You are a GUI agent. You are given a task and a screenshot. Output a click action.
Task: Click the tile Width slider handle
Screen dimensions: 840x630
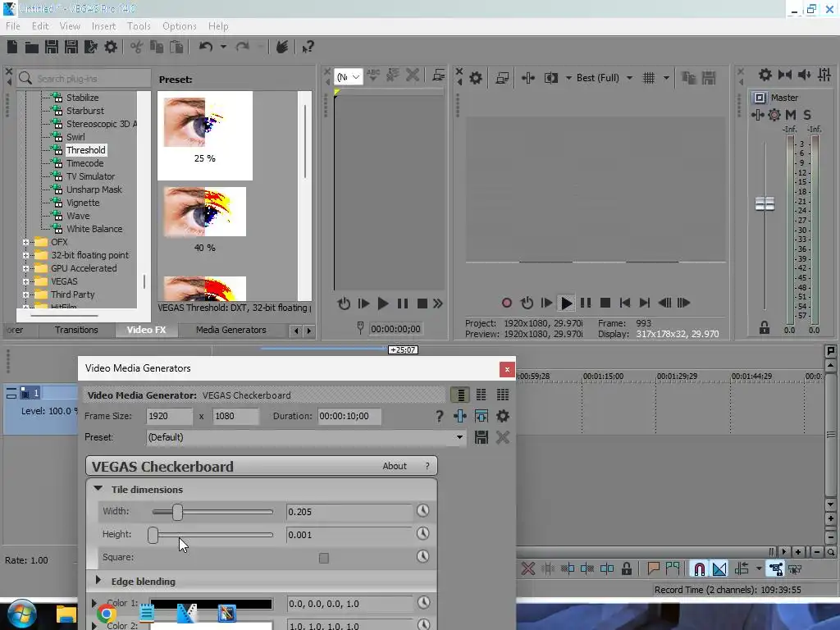click(177, 512)
